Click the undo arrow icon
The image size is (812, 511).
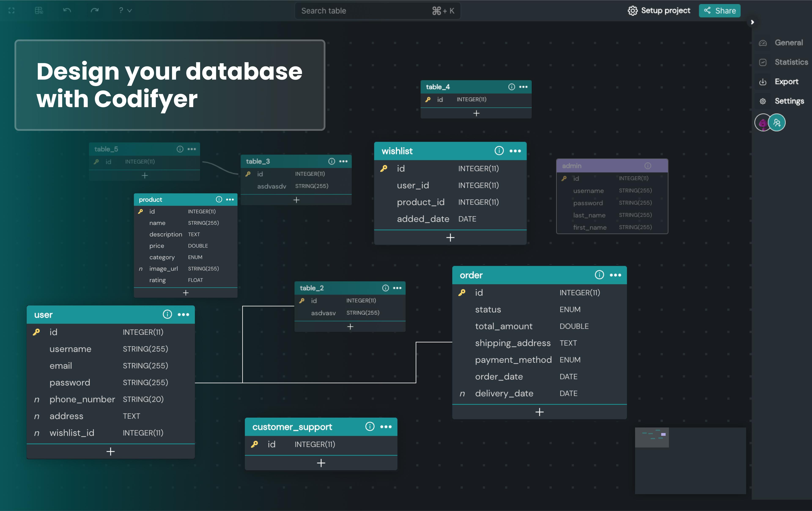(67, 10)
